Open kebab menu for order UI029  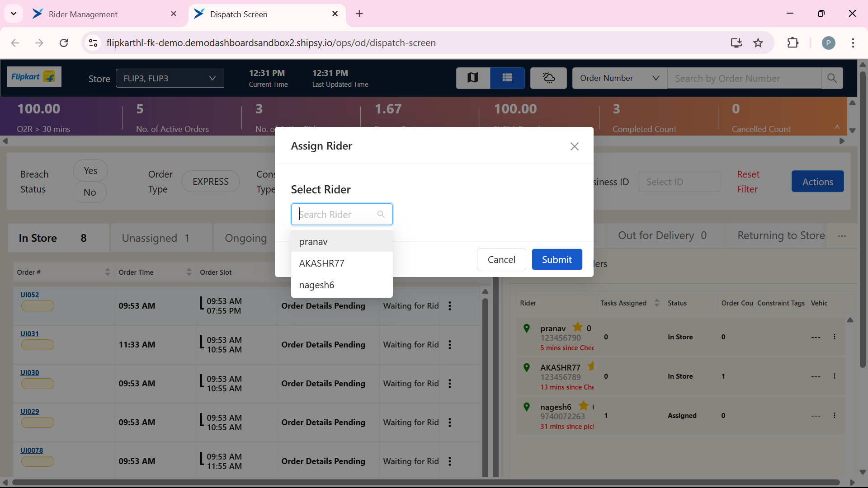pyautogui.click(x=450, y=422)
